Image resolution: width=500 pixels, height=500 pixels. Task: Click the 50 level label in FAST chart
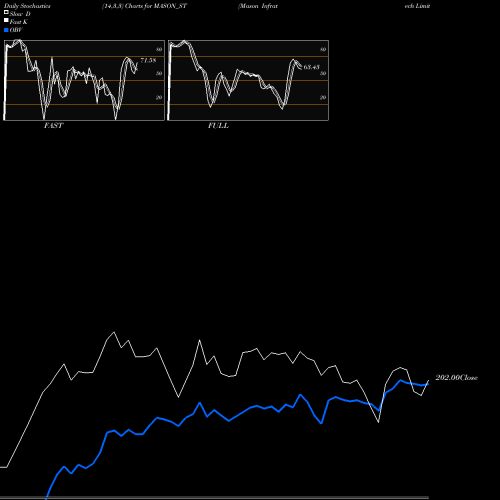point(159,73)
